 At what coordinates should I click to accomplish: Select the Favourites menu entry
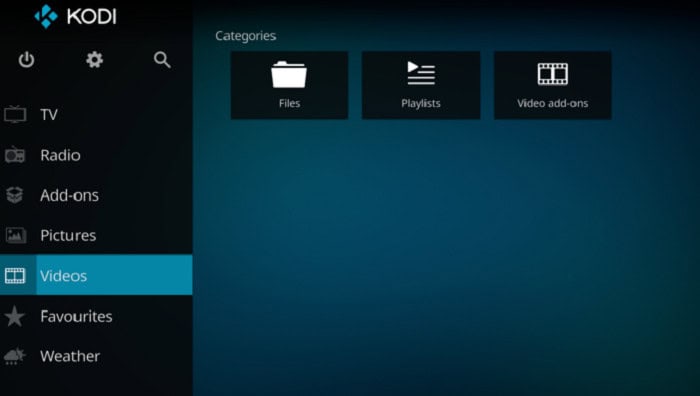point(76,316)
